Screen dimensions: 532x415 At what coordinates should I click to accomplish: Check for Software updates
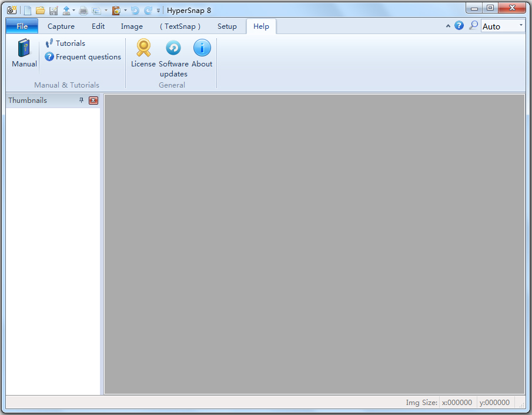tap(173, 58)
